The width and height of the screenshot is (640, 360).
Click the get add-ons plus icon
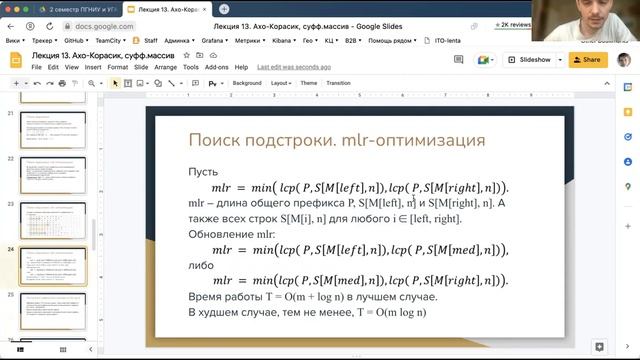(628, 226)
